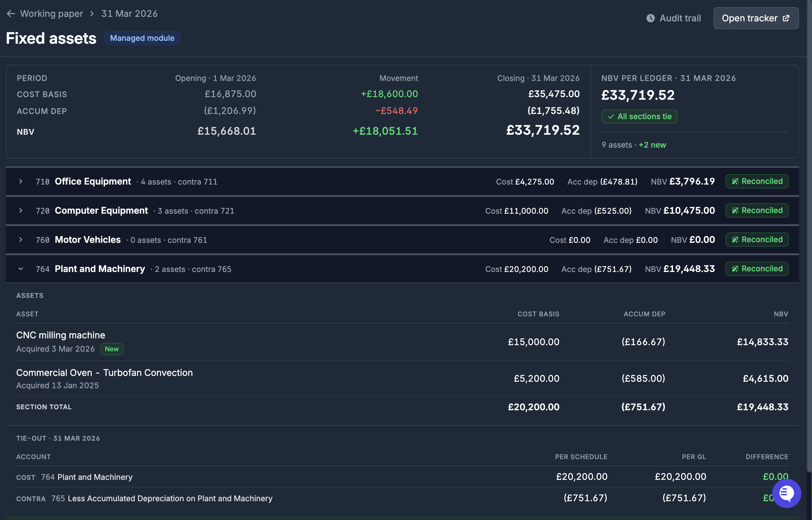Click cost basis movement +£18,600.00
This screenshot has width=812, height=520.
[389, 94]
